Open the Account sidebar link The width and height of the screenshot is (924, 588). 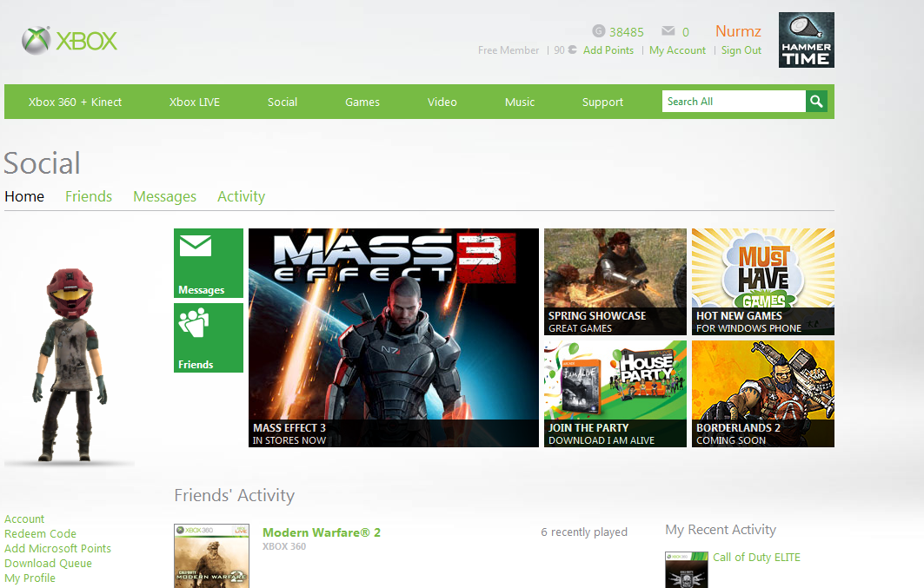tap(24, 519)
